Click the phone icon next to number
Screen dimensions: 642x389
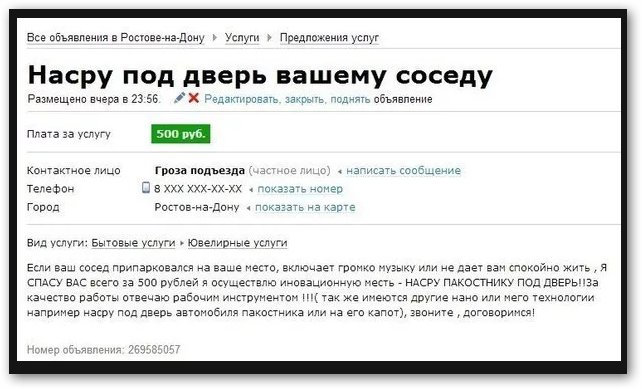coord(146,188)
